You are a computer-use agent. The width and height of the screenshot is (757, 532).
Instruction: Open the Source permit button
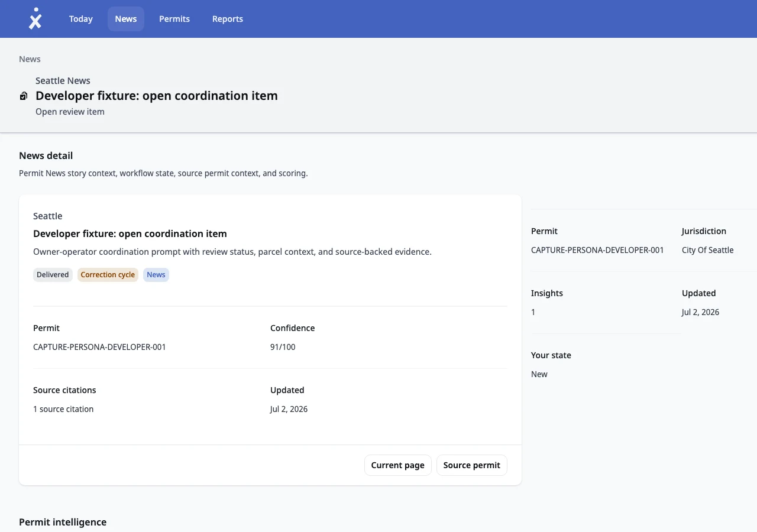coord(472,465)
